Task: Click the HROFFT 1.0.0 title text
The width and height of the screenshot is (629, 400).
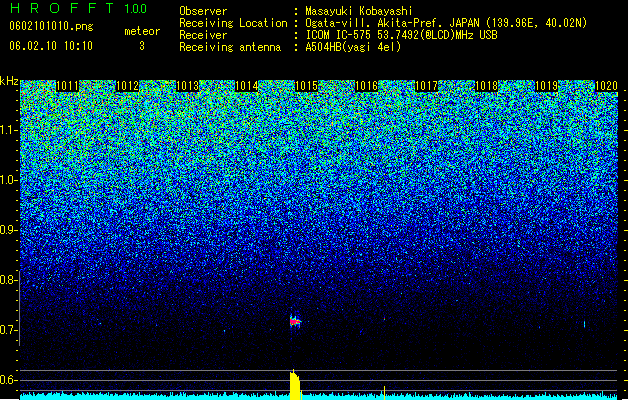Action: (x=78, y=8)
